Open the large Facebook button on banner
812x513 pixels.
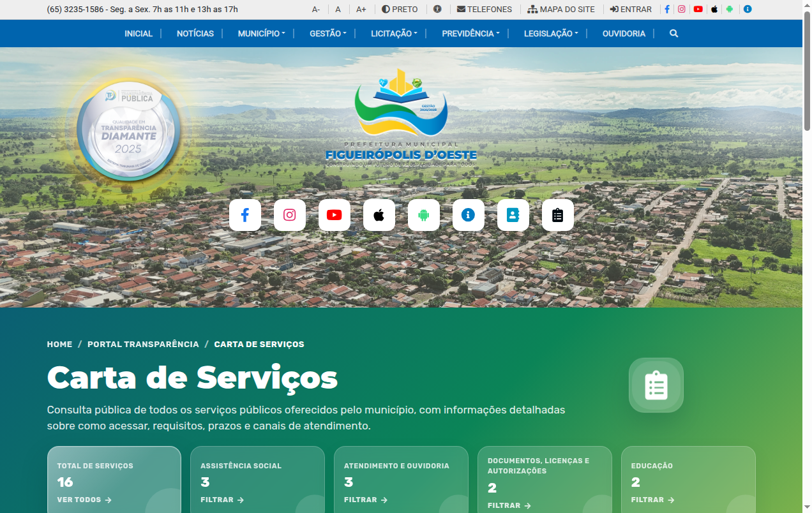[x=245, y=215]
